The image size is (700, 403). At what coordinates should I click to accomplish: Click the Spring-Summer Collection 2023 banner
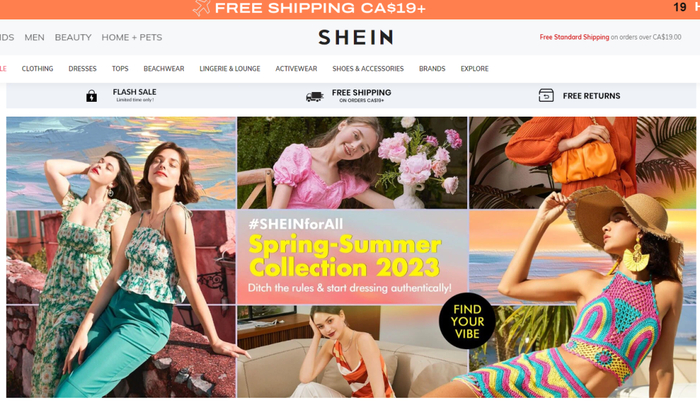[352, 257]
